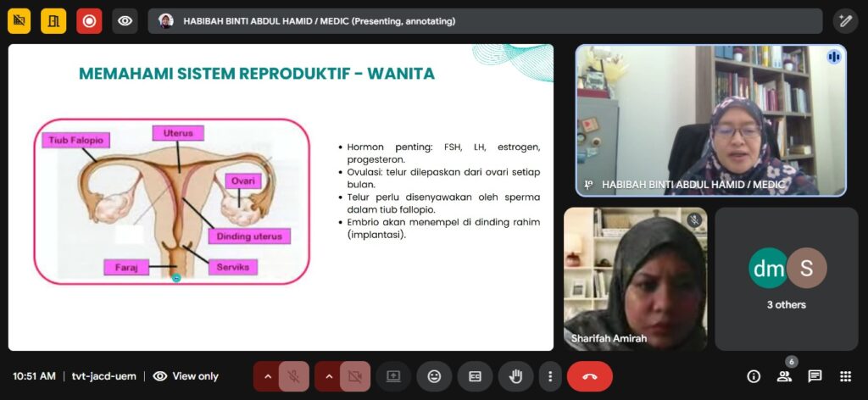Expand audio settings arrow next to microphone
Screen dimensions: 868x400
268,376
